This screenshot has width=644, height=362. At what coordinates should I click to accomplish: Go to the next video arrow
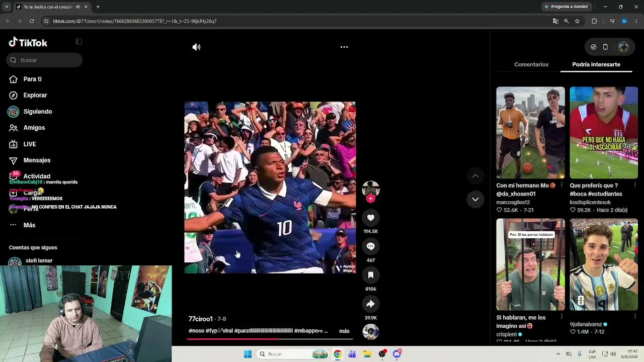pos(475,199)
